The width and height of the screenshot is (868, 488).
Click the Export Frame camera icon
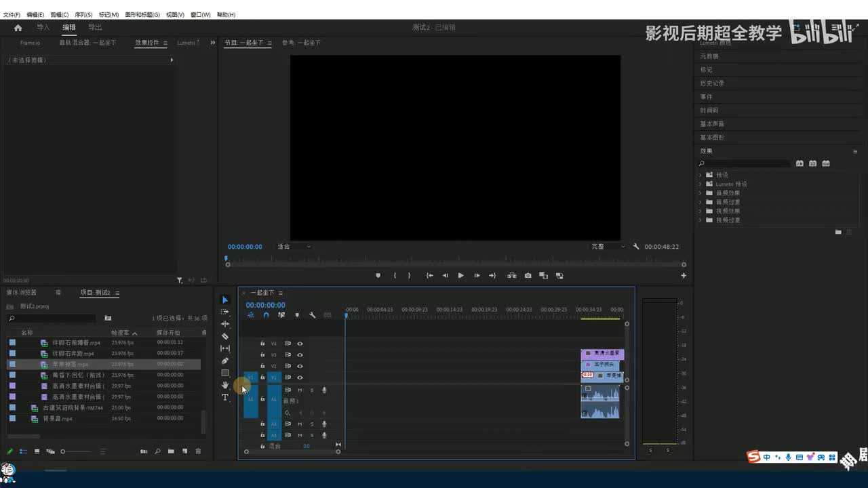click(528, 276)
